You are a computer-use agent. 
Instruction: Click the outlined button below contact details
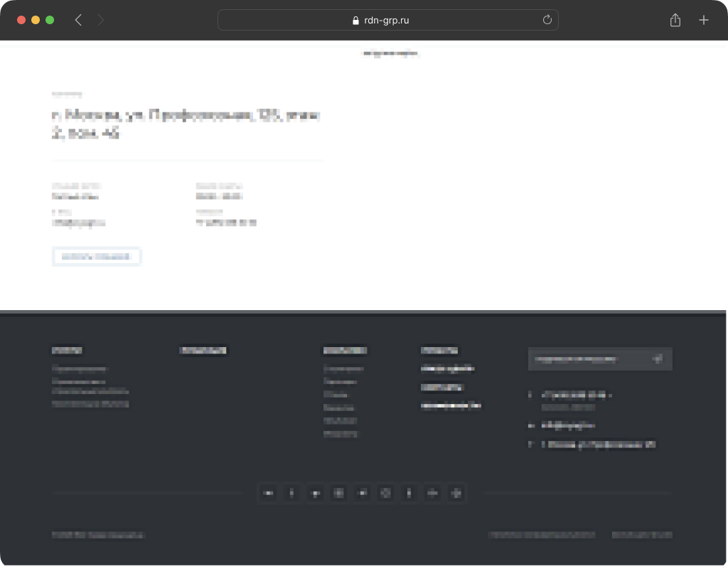tap(96, 257)
